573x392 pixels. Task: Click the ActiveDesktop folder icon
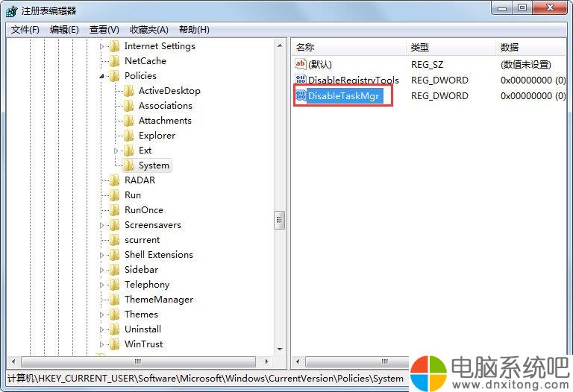click(x=128, y=91)
